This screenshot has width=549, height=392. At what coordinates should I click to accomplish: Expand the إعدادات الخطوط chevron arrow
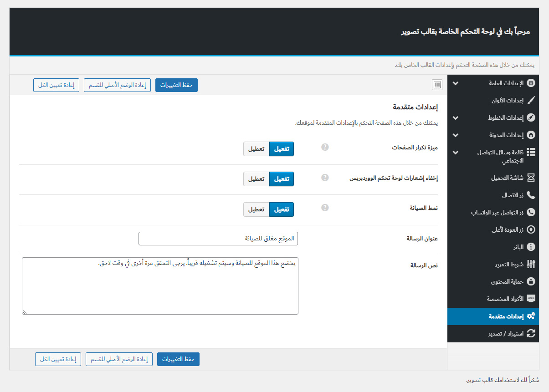click(x=456, y=118)
